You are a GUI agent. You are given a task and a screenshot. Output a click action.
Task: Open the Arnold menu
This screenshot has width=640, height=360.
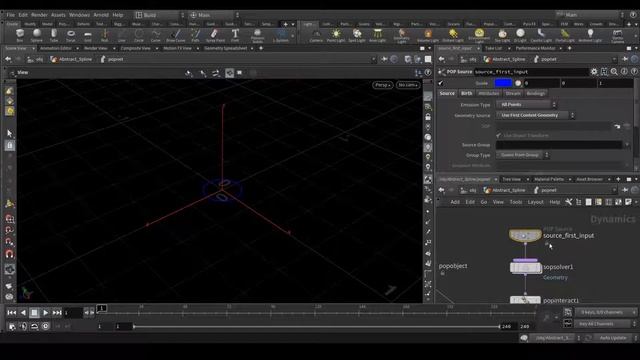(x=101, y=15)
